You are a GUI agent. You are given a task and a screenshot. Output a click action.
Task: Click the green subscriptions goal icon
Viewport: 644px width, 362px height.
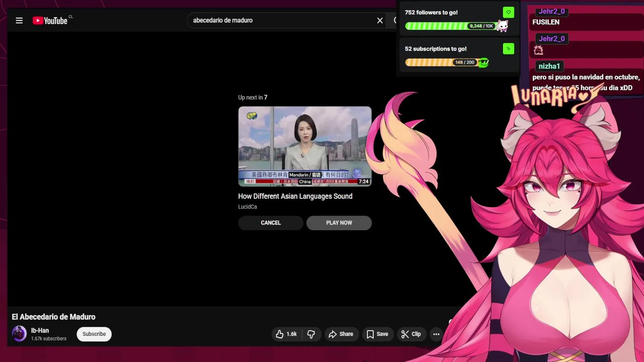[508, 49]
